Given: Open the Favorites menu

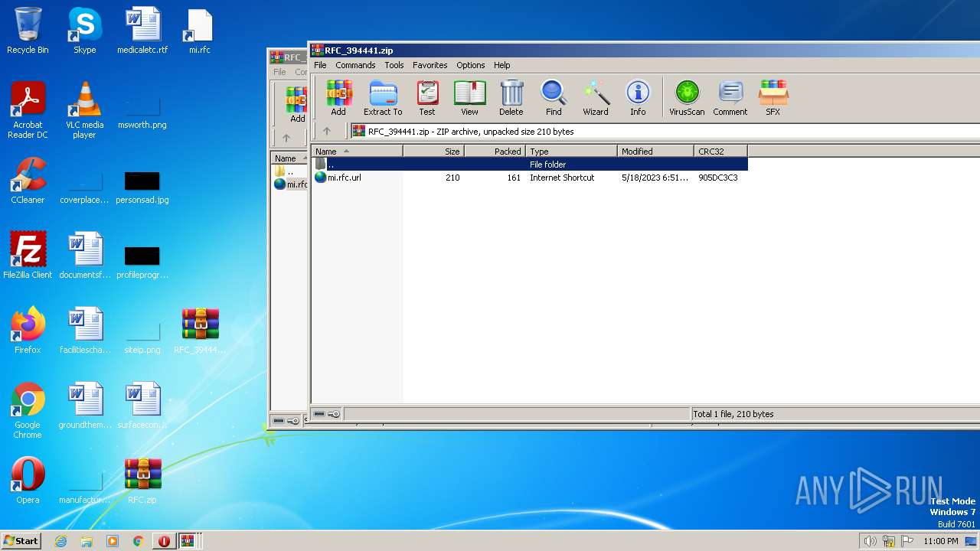Looking at the screenshot, I should tap(430, 65).
